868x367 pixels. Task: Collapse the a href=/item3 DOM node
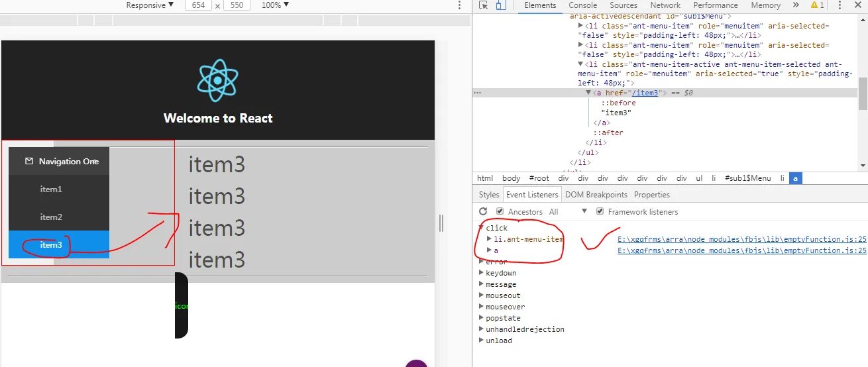[x=588, y=93]
